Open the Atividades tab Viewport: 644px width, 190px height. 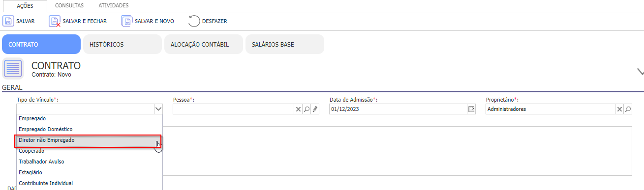pos(114,5)
